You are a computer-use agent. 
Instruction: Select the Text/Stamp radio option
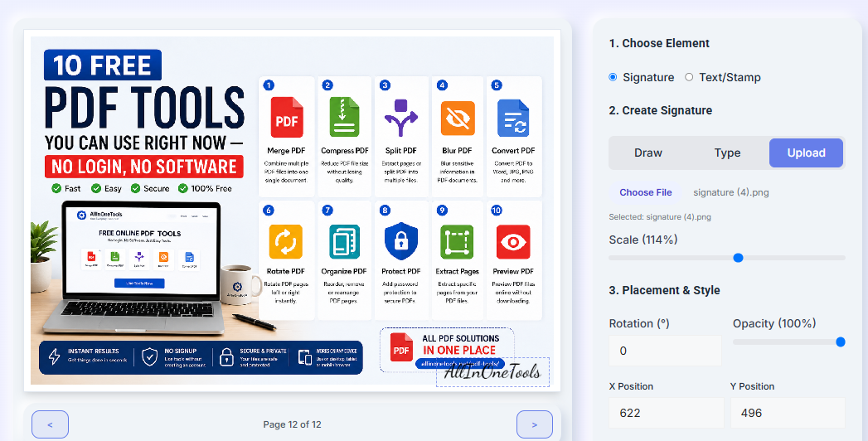[689, 77]
